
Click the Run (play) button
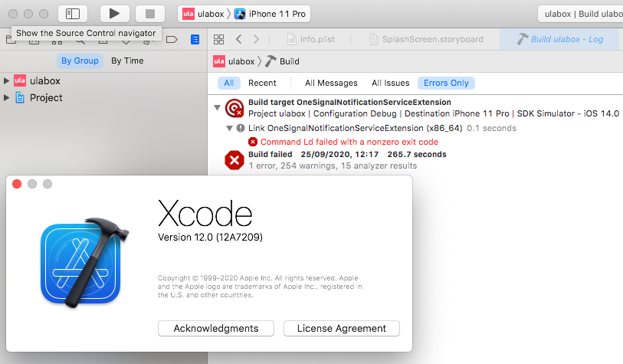pyautogui.click(x=114, y=14)
